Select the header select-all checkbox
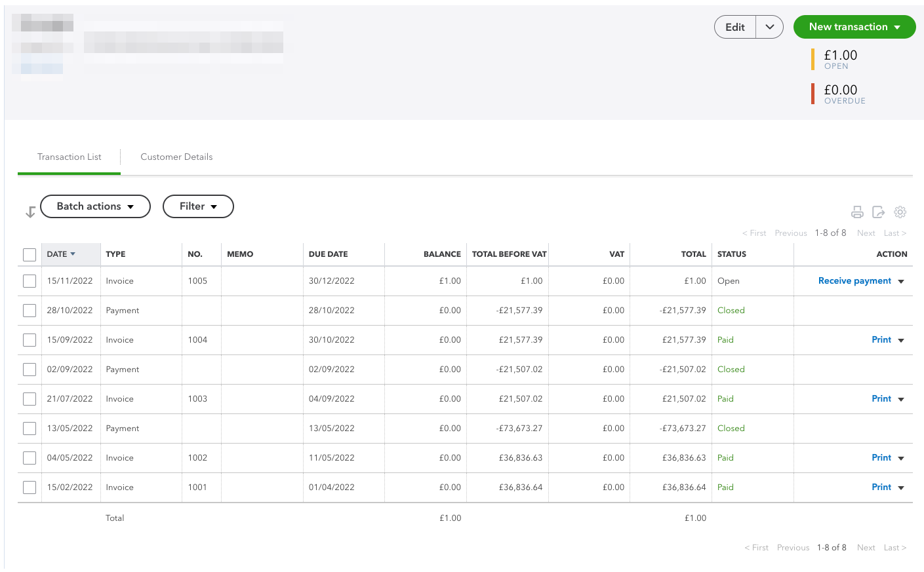The image size is (924, 572). click(x=29, y=254)
